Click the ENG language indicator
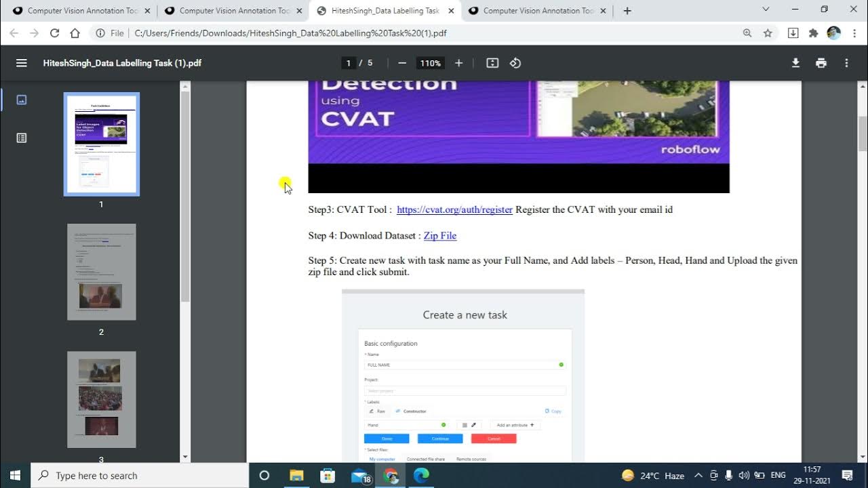 (778, 475)
